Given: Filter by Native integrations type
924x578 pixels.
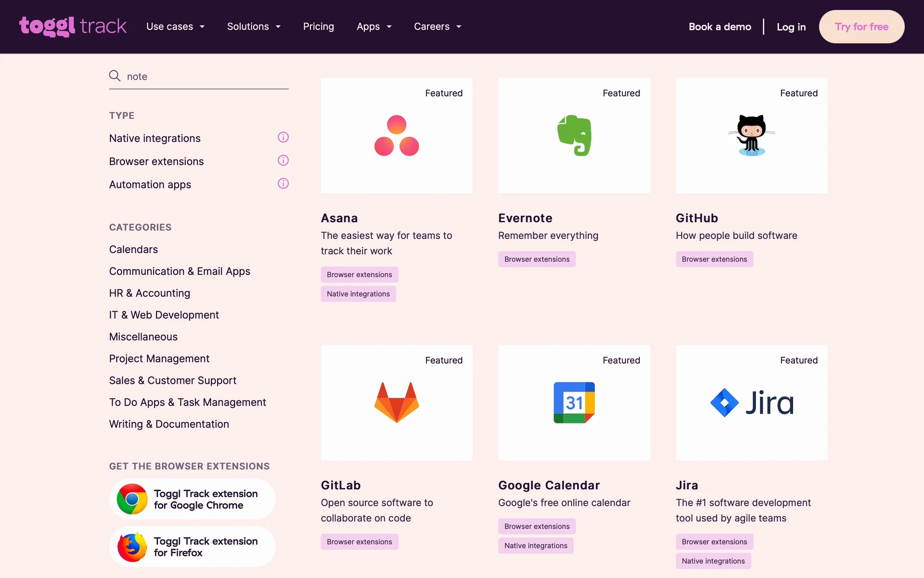Looking at the screenshot, I should [154, 138].
